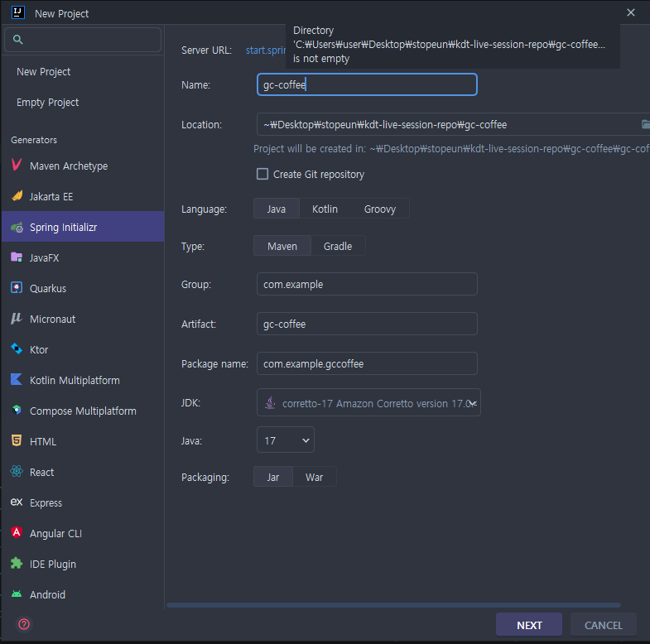650x644 pixels.
Task: Select Android in the generators list
Action: point(47,594)
